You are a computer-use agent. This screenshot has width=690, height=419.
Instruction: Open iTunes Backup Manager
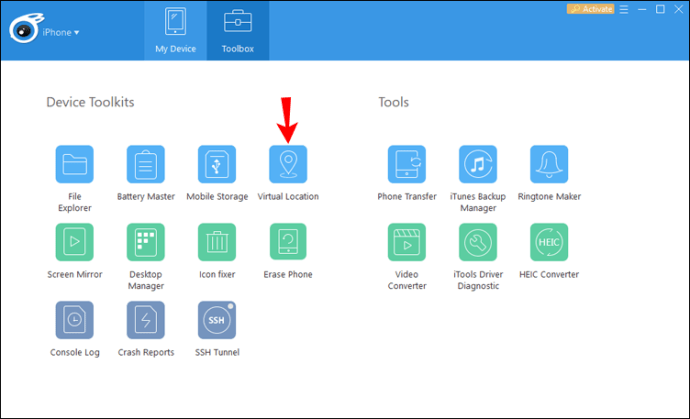coord(478,164)
